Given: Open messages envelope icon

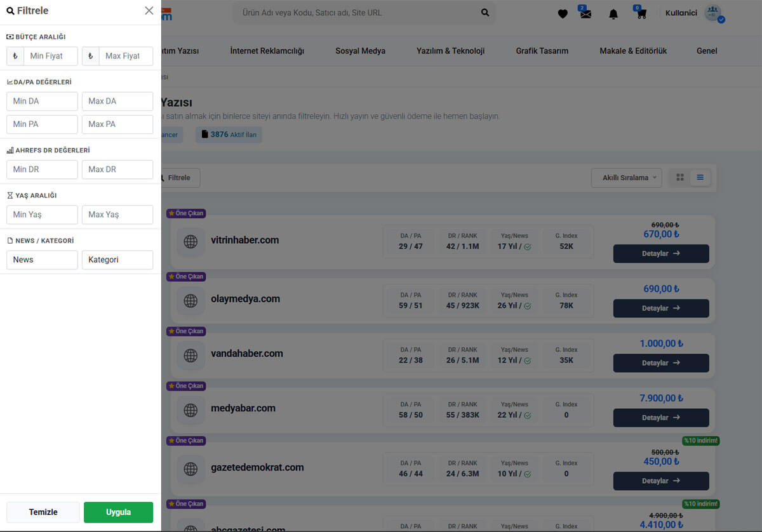Looking at the screenshot, I should pos(585,14).
